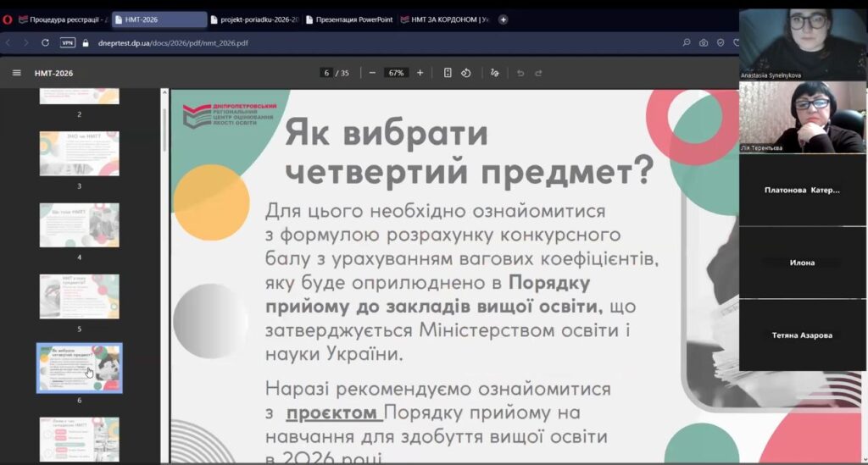Click the Snapshot camera icon in address bar
This screenshot has height=465, width=868.
tap(703, 42)
